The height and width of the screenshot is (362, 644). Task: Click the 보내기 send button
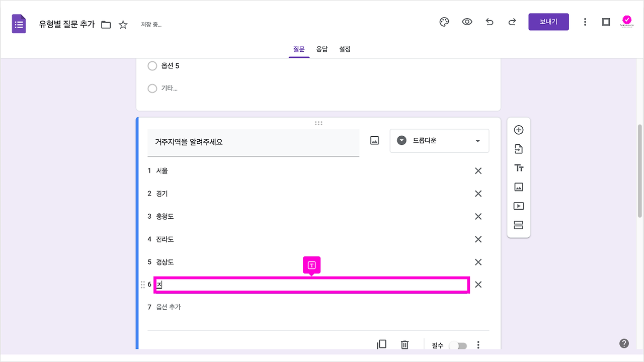tap(548, 22)
